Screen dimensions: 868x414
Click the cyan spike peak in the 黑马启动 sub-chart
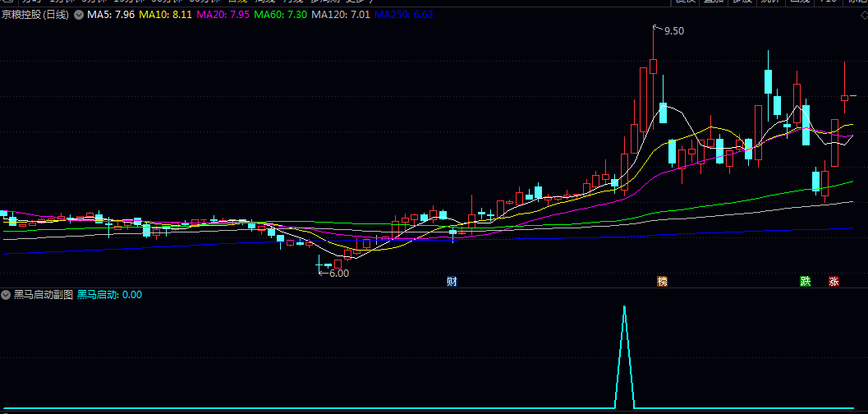[624, 306]
